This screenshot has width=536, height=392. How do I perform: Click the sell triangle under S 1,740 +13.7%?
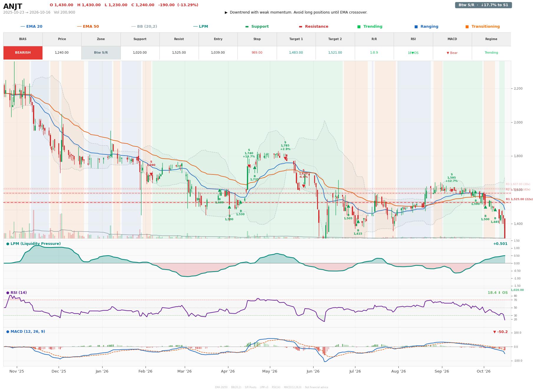point(249,166)
